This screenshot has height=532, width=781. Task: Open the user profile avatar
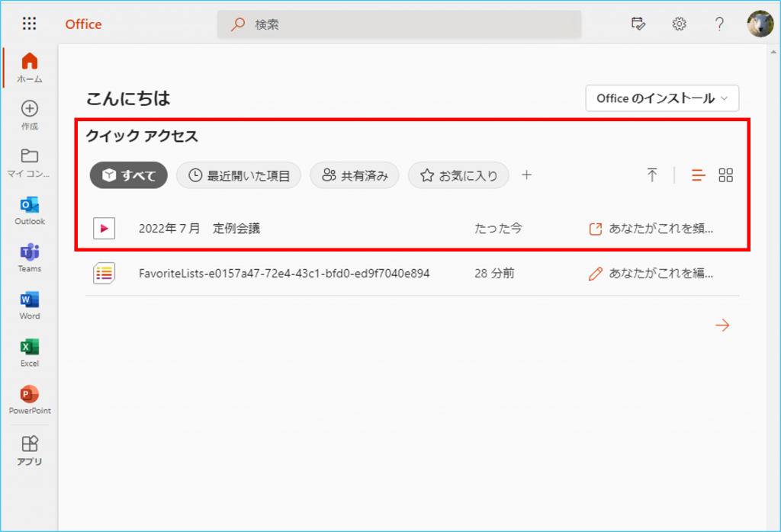760,24
